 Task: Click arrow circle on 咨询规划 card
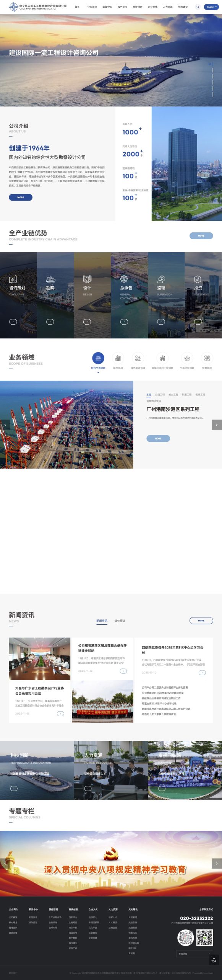(13, 322)
